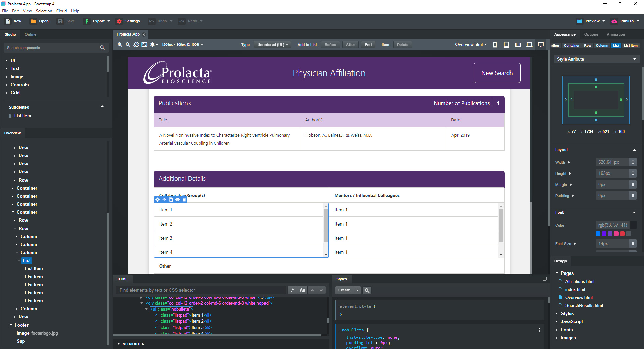Open the Settings gear
Viewport: 644px width, 349px height.
[119, 21]
